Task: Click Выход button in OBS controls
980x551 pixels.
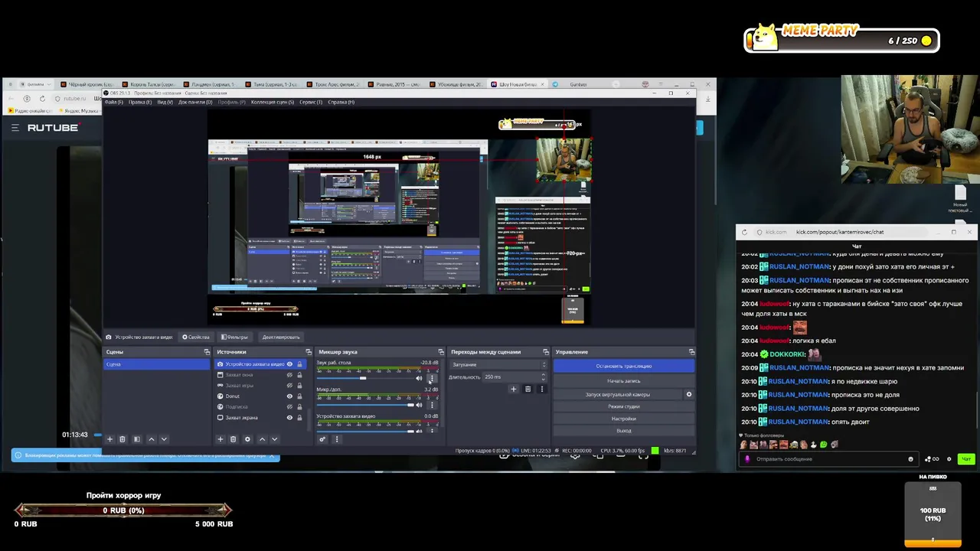Action: (x=624, y=431)
